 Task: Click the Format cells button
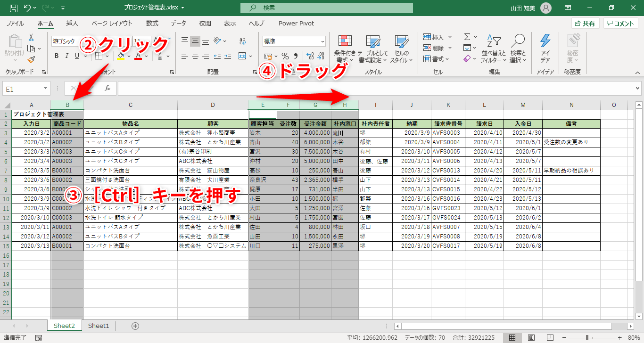pos(437,59)
